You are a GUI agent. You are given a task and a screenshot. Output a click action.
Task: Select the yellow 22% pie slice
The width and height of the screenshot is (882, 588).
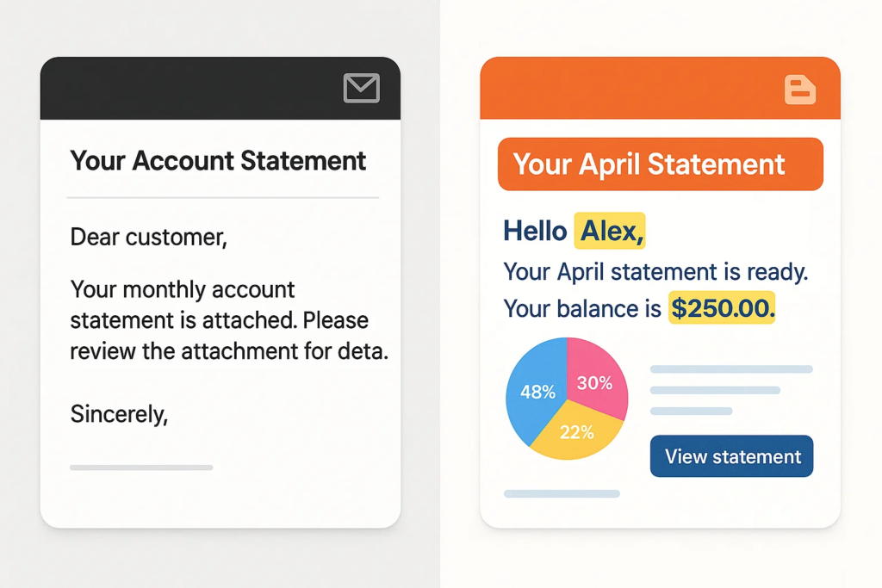point(576,434)
